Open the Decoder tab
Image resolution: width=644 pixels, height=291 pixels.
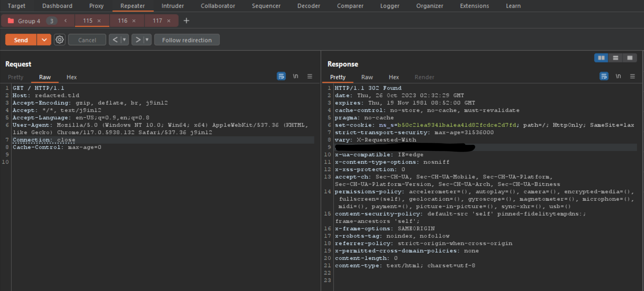pos(309,6)
